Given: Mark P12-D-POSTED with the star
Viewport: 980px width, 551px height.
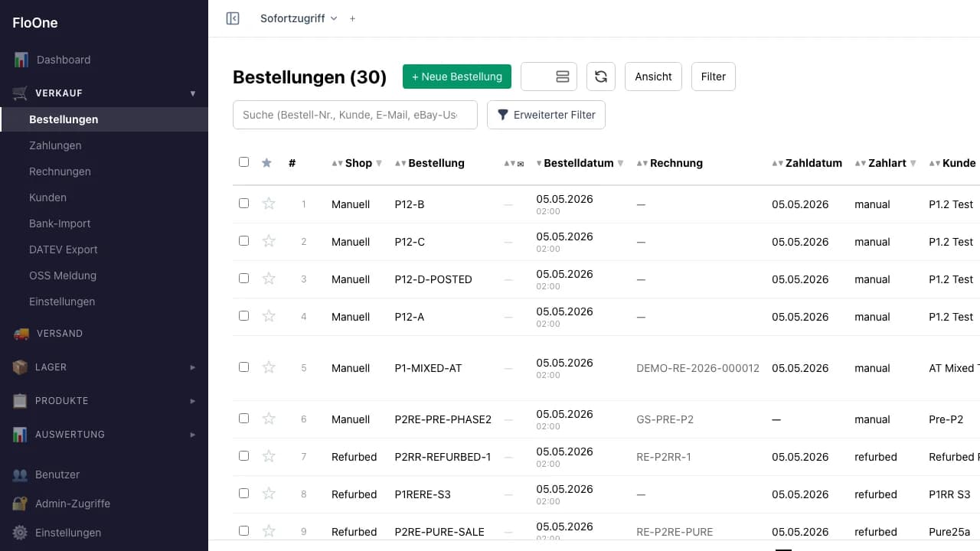Looking at the screenshot, I should (269, 279).
